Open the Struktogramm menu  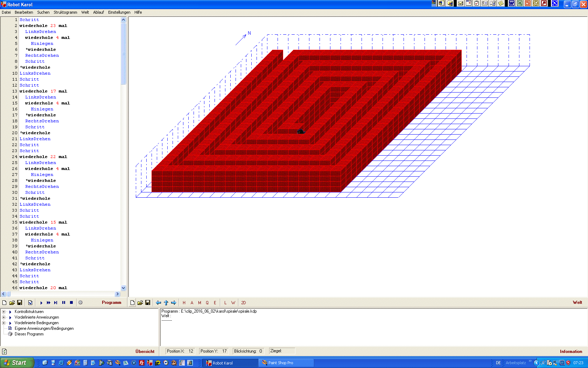65,12
